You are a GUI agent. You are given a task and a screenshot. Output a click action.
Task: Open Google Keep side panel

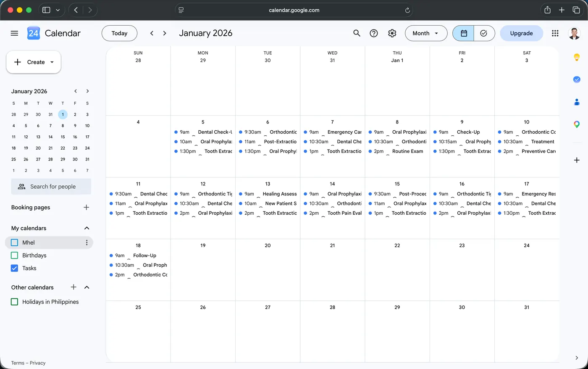tap(577, 57)
